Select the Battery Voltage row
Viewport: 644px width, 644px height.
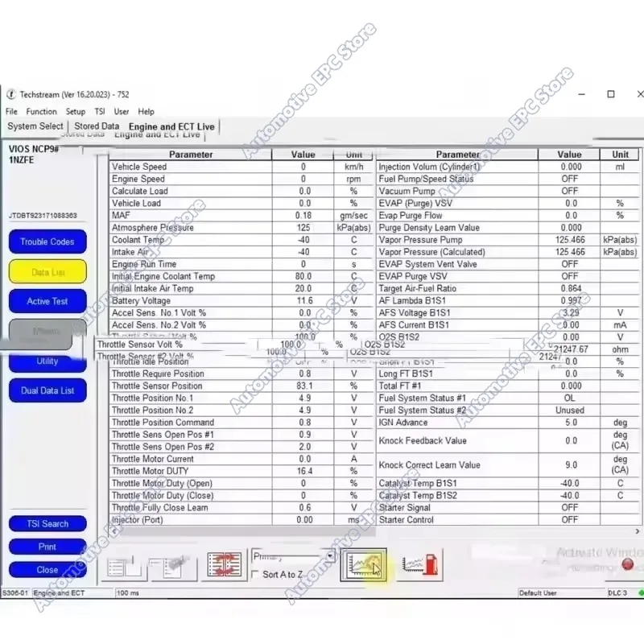click(241, 300)
